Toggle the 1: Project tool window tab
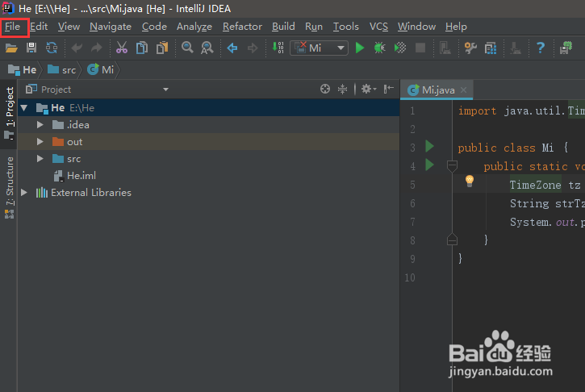This screenshot has height=392, width=585. tap(10, 114)
